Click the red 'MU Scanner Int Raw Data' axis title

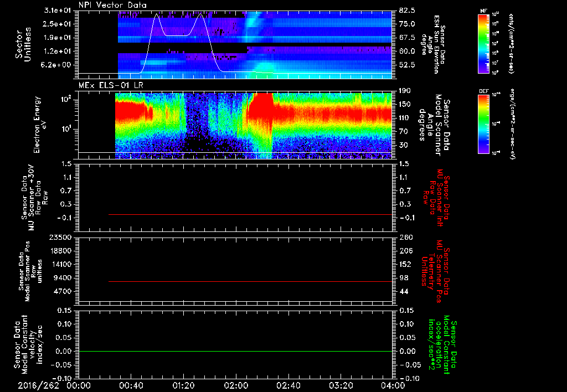click(436, 198)
